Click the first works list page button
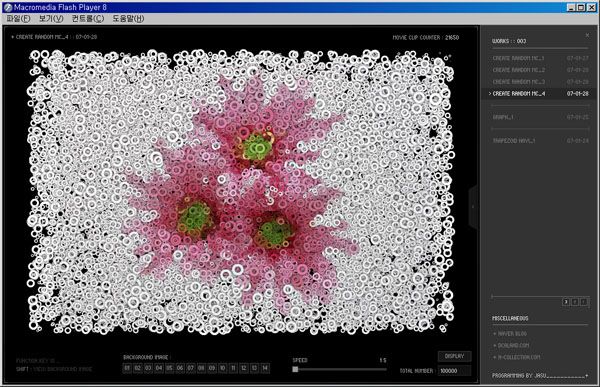This screenshot has width=600, height=387. tap(566, 302)
